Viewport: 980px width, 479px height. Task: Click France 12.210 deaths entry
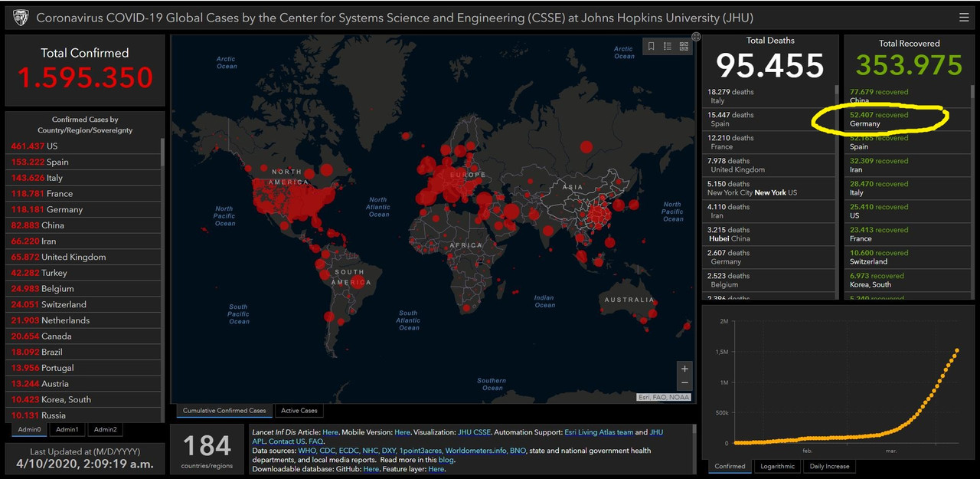[x=769, y=143]
